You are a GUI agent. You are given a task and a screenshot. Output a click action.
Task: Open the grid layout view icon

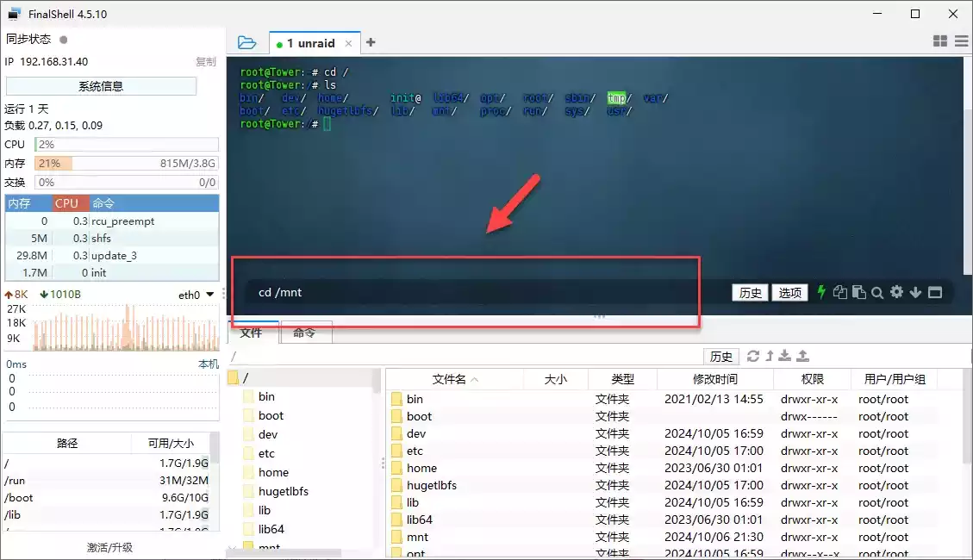[940, 41]
